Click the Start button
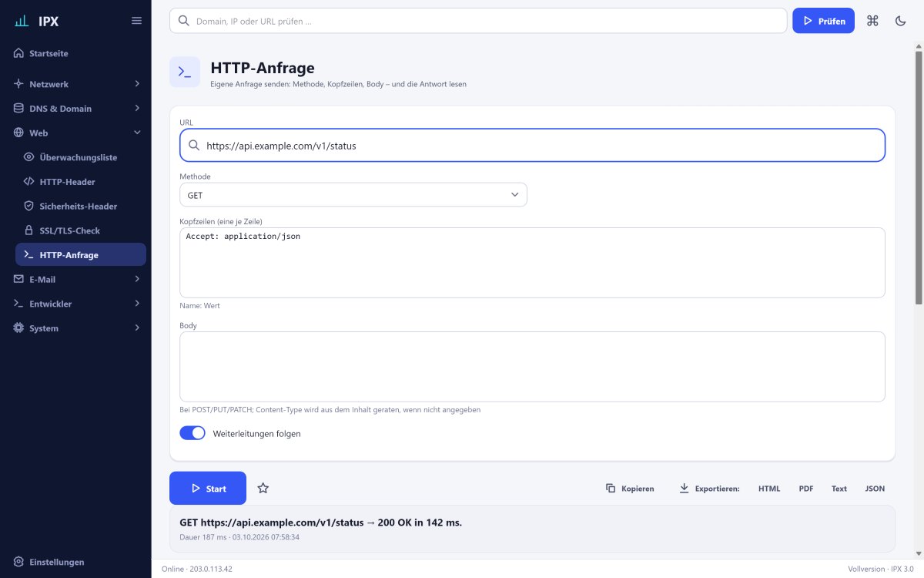924x578 pixels. (208, 489)
